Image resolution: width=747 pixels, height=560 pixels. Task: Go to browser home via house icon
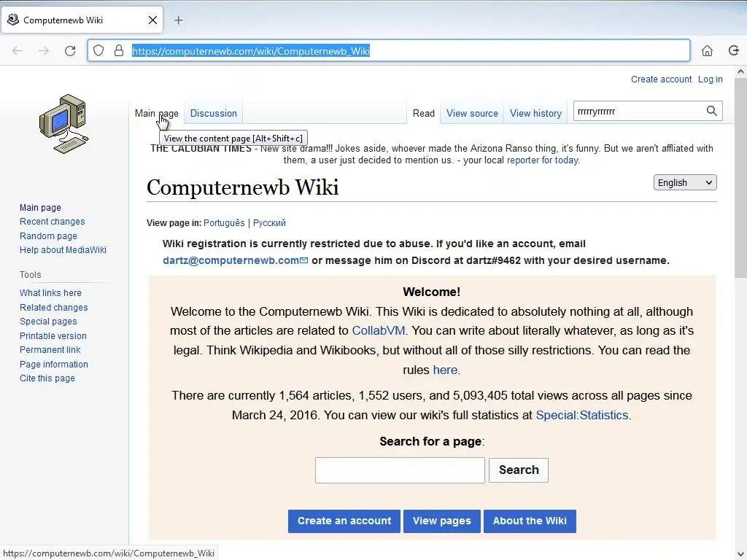[x=707, y=51]
